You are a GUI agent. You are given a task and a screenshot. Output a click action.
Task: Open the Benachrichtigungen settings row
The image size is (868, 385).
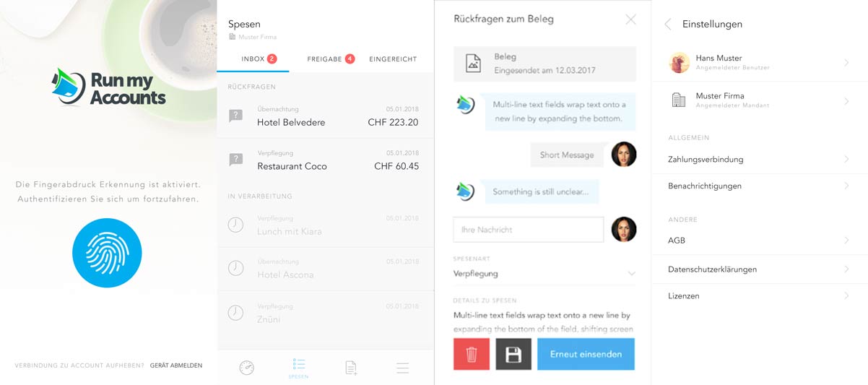tap(759, 186)
